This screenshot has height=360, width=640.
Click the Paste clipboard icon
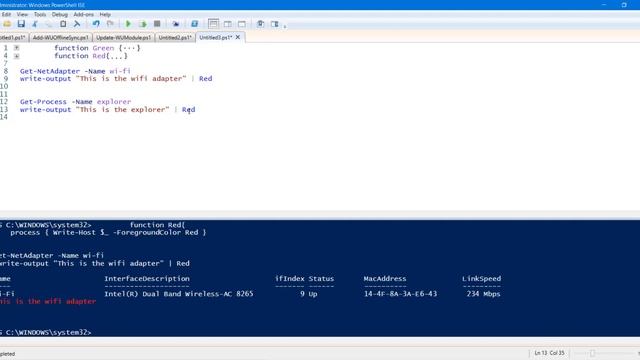tap(63, 24)
